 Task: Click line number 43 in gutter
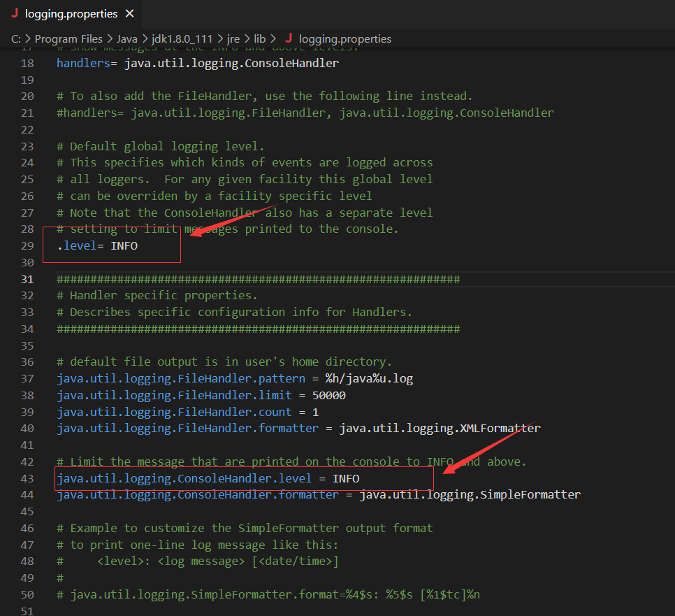[x=27, y=478]
